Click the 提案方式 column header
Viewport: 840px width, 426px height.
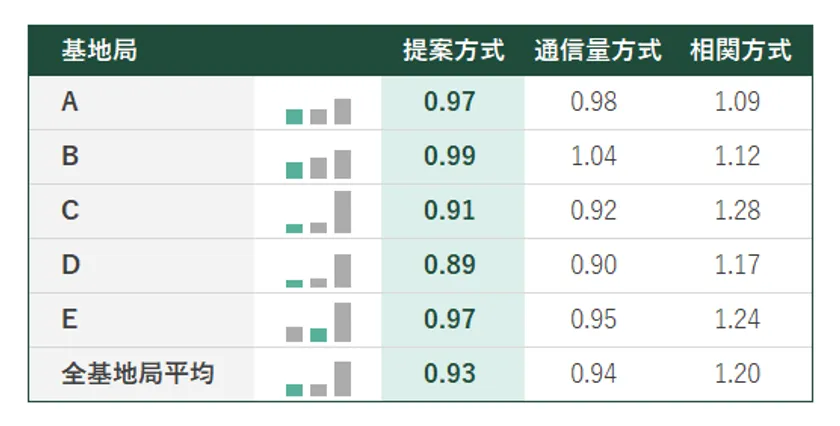(x=453, y=51)
